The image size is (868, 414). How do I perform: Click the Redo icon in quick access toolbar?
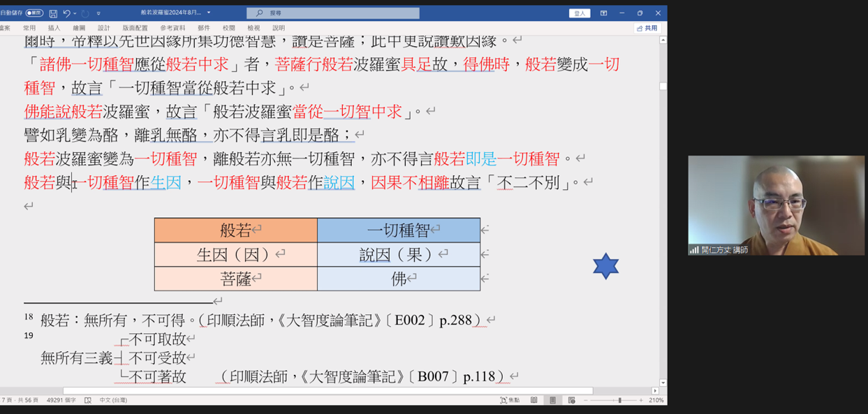(85, 13)
